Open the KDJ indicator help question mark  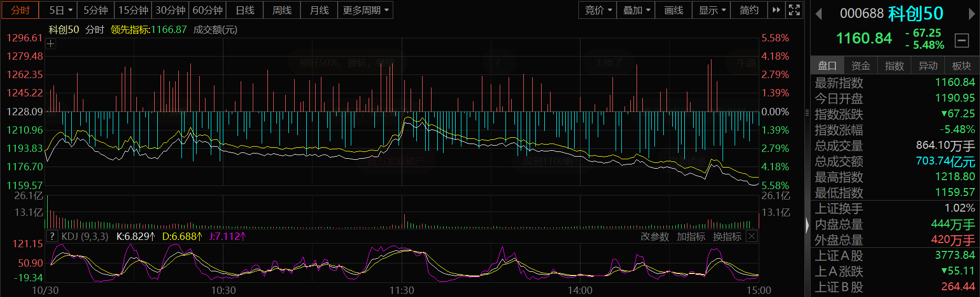click(51, 236)
